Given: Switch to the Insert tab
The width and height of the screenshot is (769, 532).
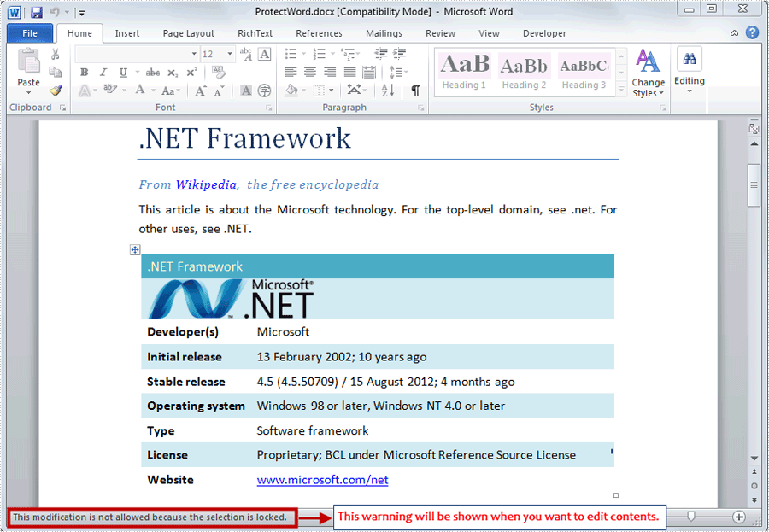Looking at the screenshot, I should point(127,33).
